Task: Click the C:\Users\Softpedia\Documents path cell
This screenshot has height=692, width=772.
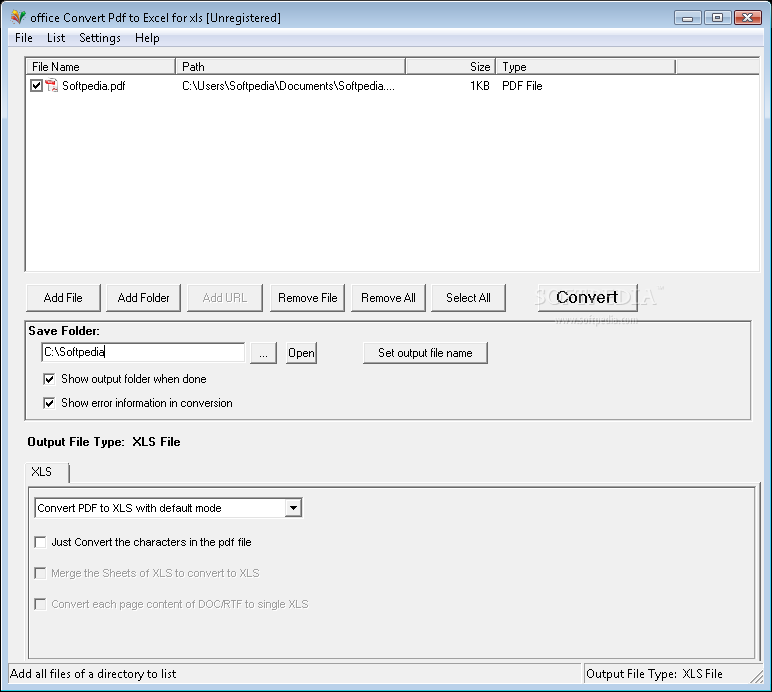Action: tap(288, 86)
